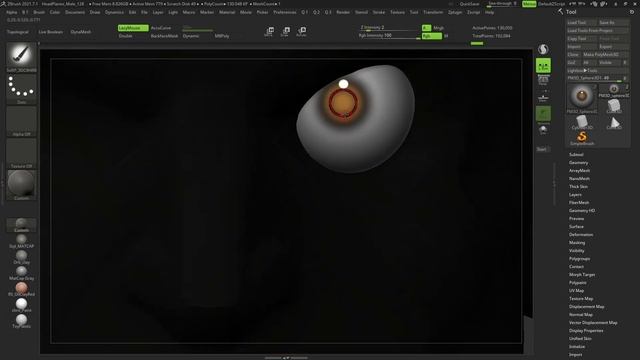Select the SimpleBrush tool
Image resolution: width=640 pixels, height=360 pixels.
pos(582,138)
